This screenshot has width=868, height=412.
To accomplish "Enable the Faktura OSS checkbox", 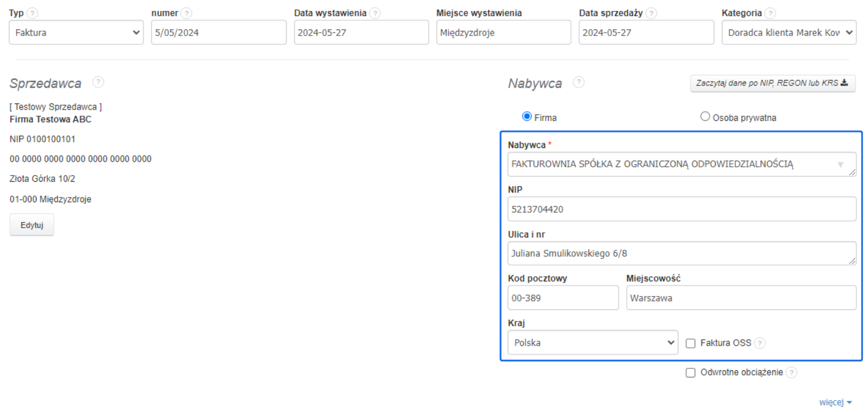I will tap(690, 344).
